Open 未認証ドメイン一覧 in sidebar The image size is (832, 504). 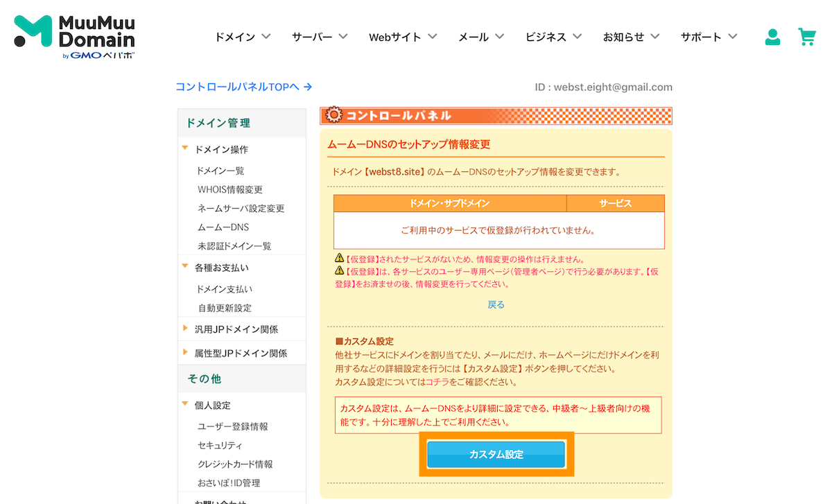(234, 245)
